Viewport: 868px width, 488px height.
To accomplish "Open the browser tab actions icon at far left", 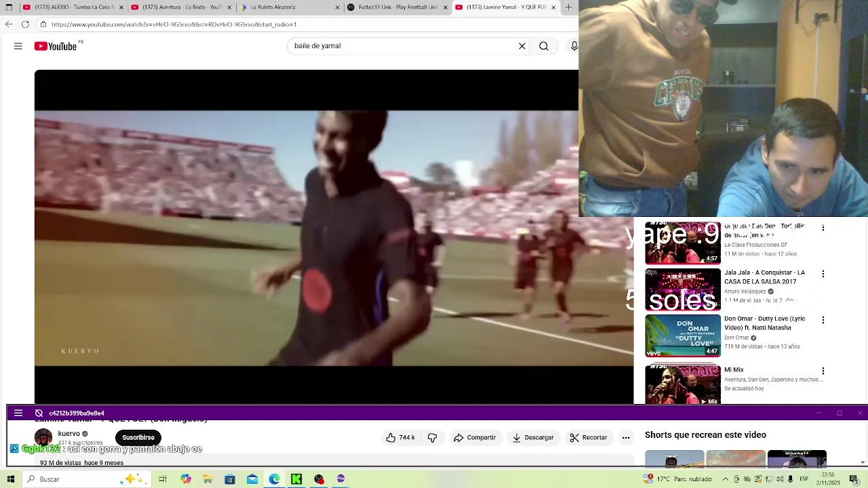I will [9, 7].
